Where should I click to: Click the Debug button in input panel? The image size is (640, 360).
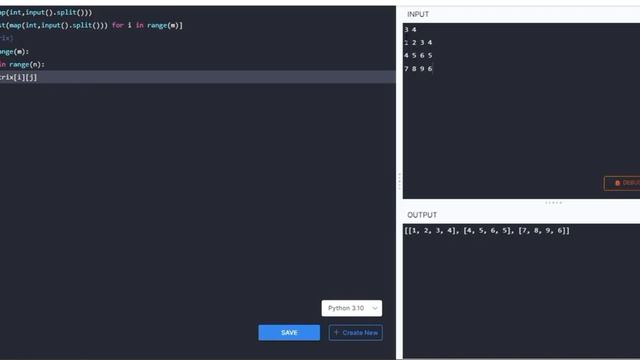pyautogui.click(x=622, y=183)
